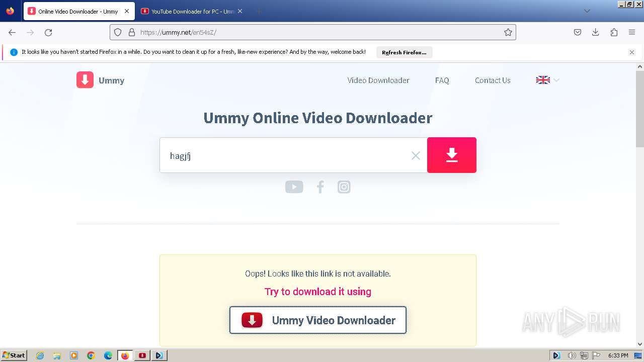Click the Instagram icon below the search box
Image resolution: width=644 pixels, height=362 pixels.
tap(344, 187)
